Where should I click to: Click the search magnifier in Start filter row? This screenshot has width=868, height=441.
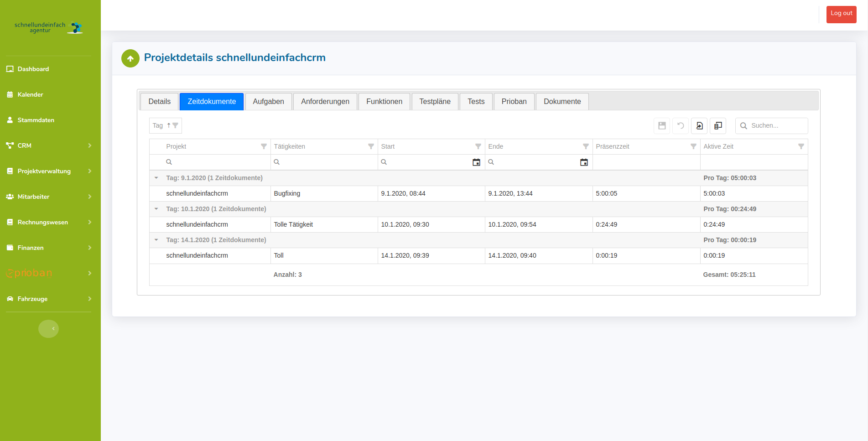point(384,162)
